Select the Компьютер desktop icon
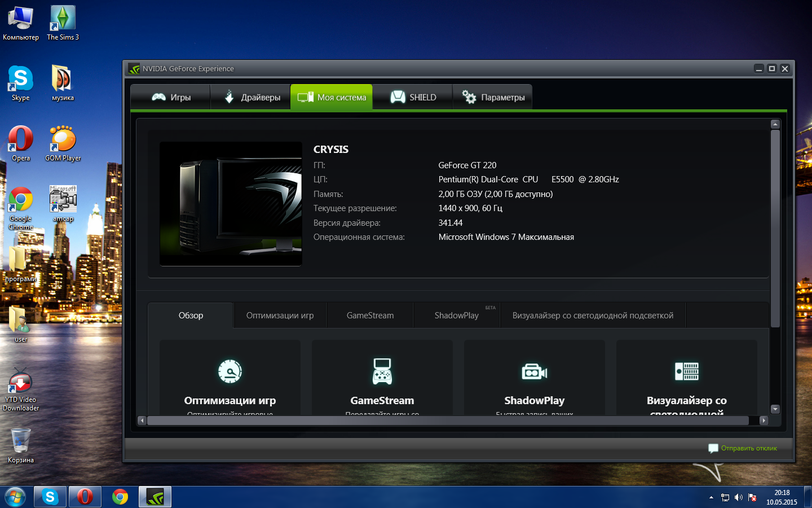The width and height of the screenshot is (812, 508). [21, 24]
